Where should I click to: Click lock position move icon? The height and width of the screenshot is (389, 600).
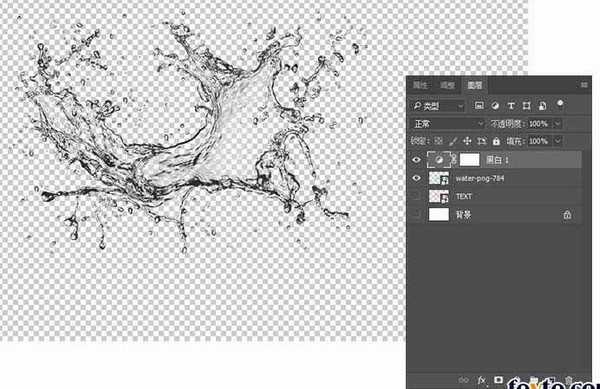(x=467, y=141)
